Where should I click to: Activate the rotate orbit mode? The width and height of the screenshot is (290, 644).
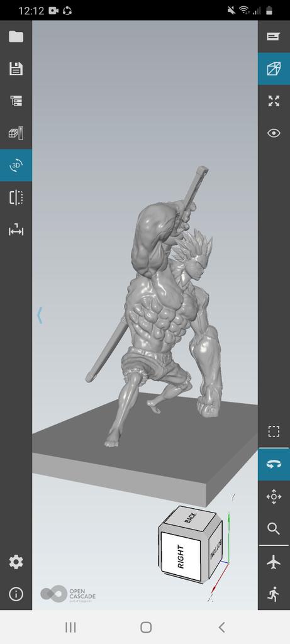[x=274, y=464]
